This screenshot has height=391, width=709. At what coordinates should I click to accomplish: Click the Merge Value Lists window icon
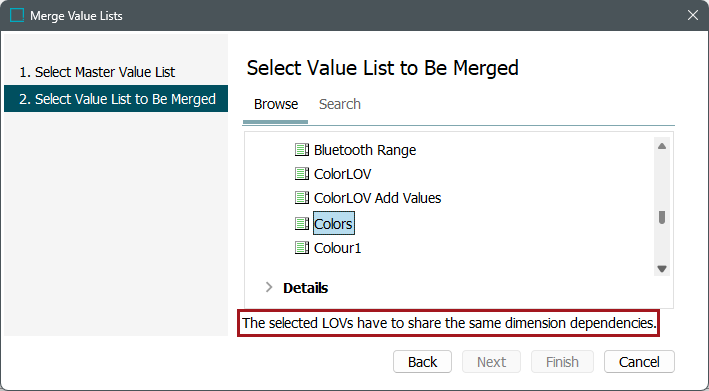17,15
